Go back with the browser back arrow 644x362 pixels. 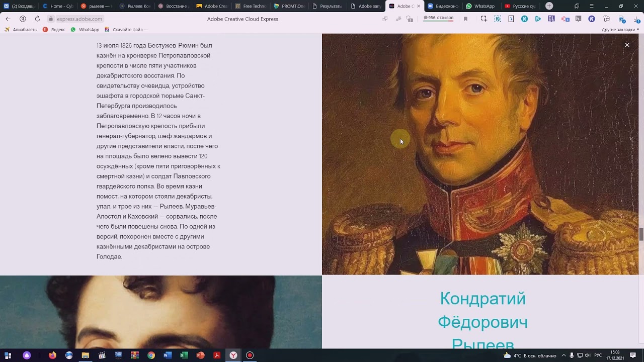[x=8, y=19]
